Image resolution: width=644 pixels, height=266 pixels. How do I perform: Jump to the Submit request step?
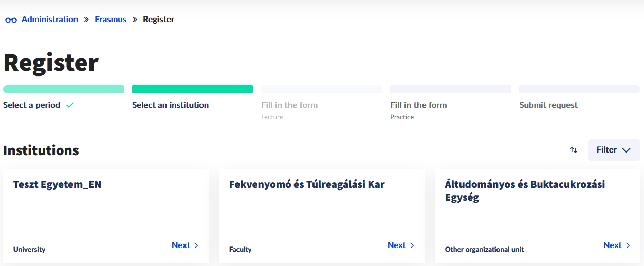tap(548, 105)
